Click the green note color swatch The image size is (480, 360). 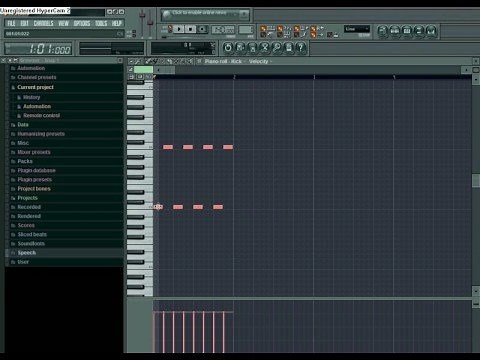143,69
